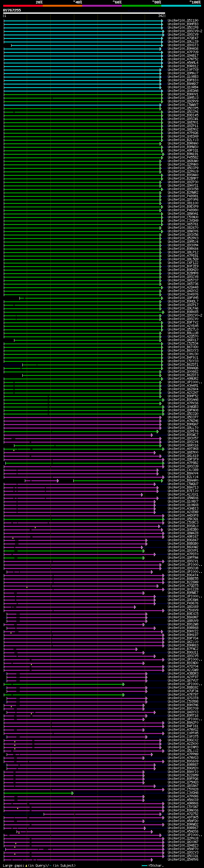Select the UniRef100_B8ANX7 label
Image resolution: width=204 pixels, height=868 pixels.
click(x=183, y=84)
